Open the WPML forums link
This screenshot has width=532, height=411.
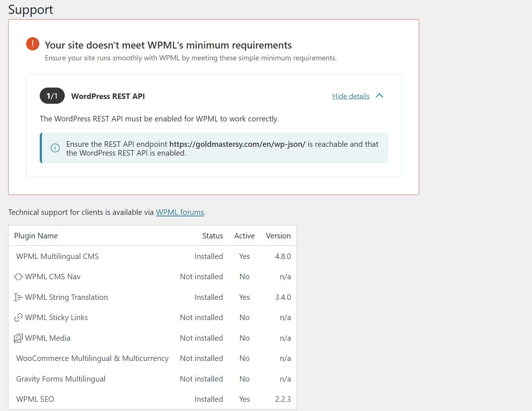[x=180, y=212]
